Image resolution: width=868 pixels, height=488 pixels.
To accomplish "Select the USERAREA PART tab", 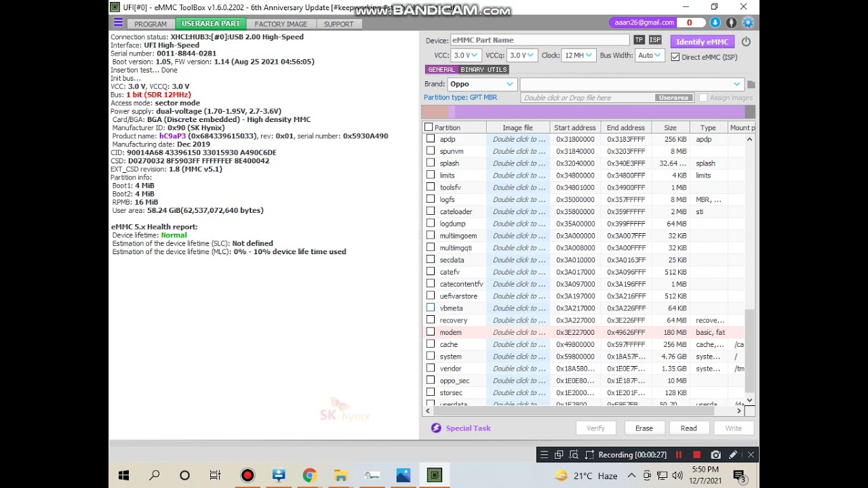I will click(x=210, y=24).
